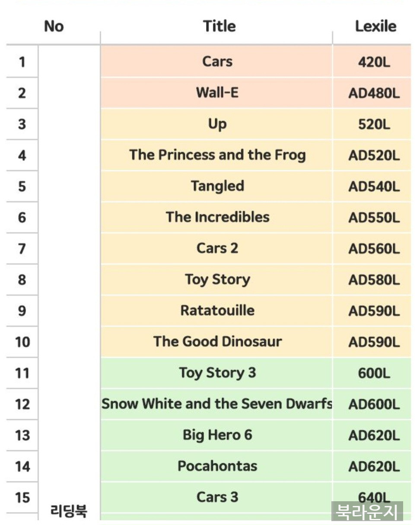Click the No column header
Image resolution: width=420 pixels, height=525 pixels.
point(54,26)
